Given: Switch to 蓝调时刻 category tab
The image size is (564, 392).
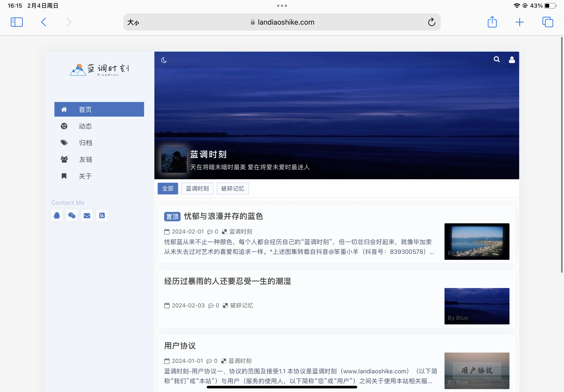Looking at the screenshot, I should click(197, 188).
